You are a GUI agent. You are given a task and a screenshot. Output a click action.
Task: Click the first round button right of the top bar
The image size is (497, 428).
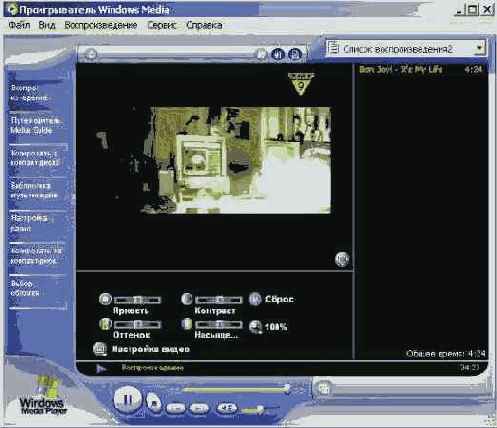pyautogui.click(x=262, y=54)
